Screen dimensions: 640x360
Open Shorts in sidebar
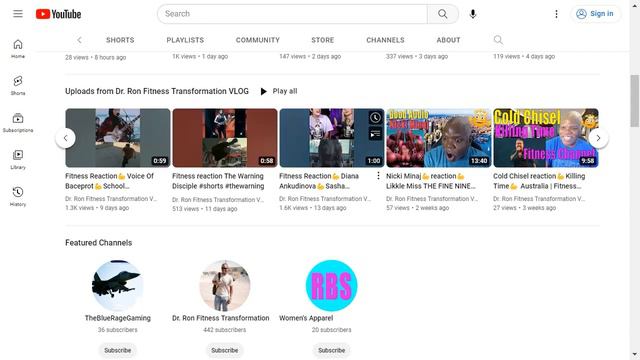point(18,85)
